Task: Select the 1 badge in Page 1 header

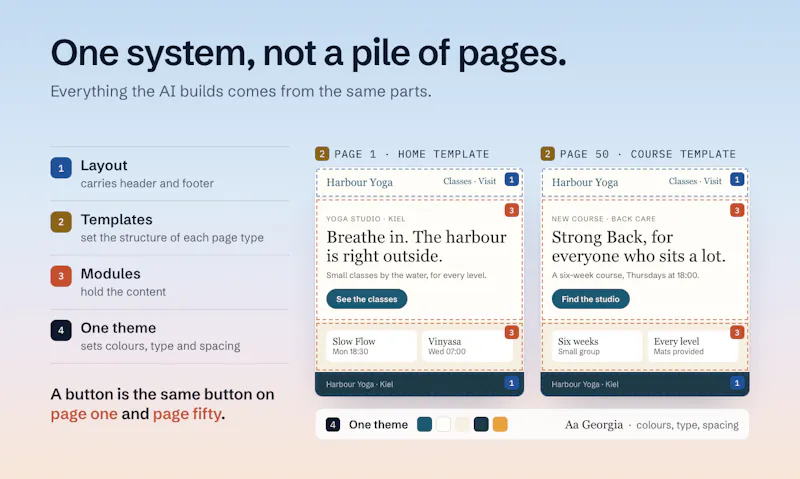Action: 512,180
